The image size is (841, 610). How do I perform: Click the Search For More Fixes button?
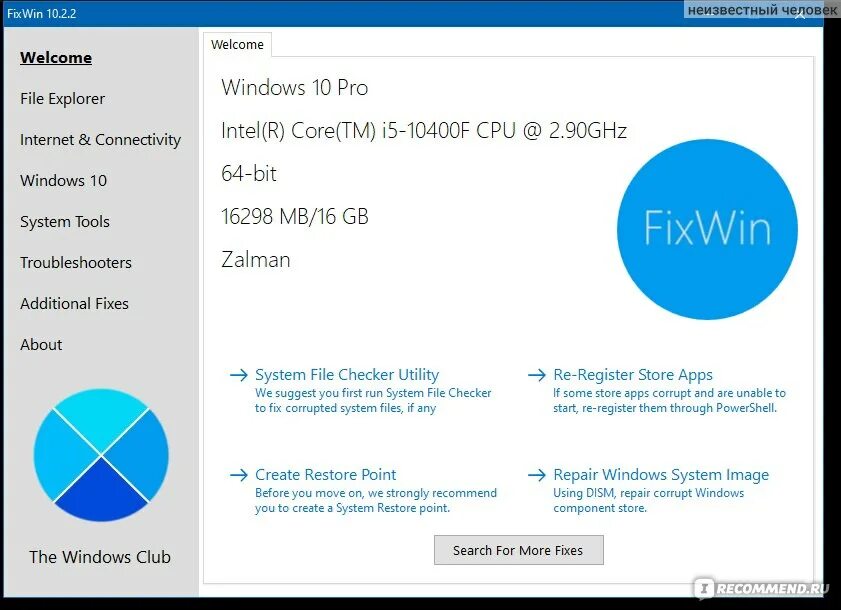(519, 550)
